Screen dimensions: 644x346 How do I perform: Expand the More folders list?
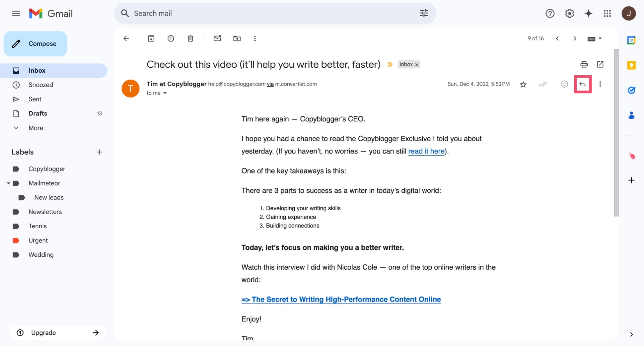click(x=54, y=128)
